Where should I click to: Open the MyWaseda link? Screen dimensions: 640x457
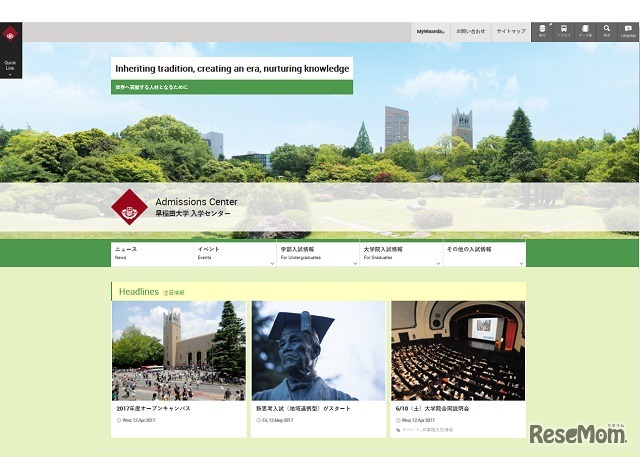[x=430, y=31]
